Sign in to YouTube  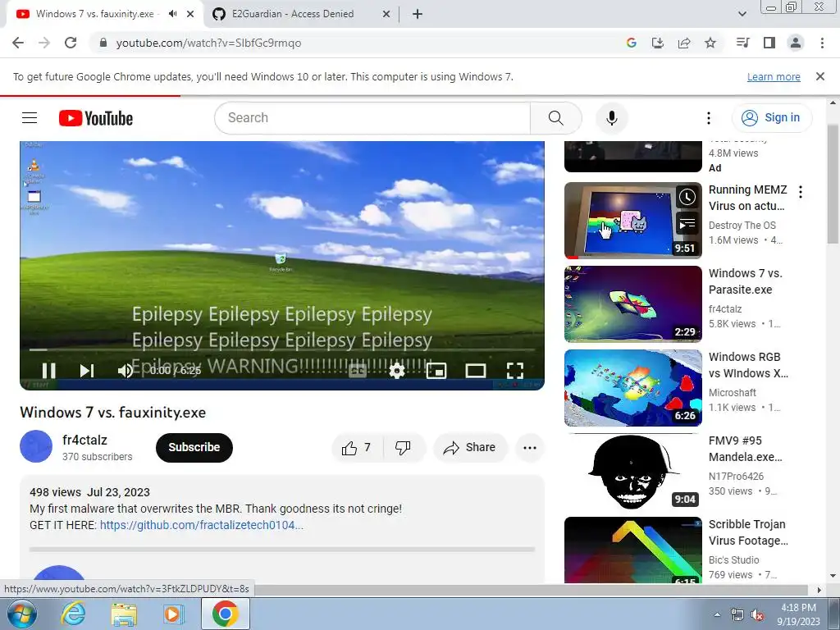coord(771,118)
